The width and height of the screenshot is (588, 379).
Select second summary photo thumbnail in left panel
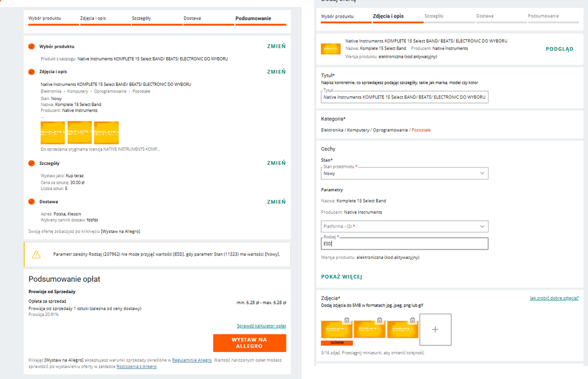coord(79,132)
